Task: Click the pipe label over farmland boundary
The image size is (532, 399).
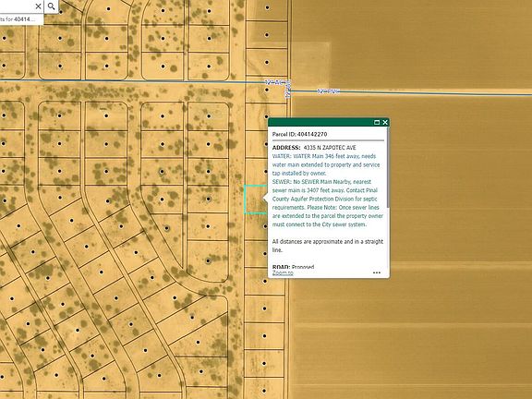Action: coord(329,91)
